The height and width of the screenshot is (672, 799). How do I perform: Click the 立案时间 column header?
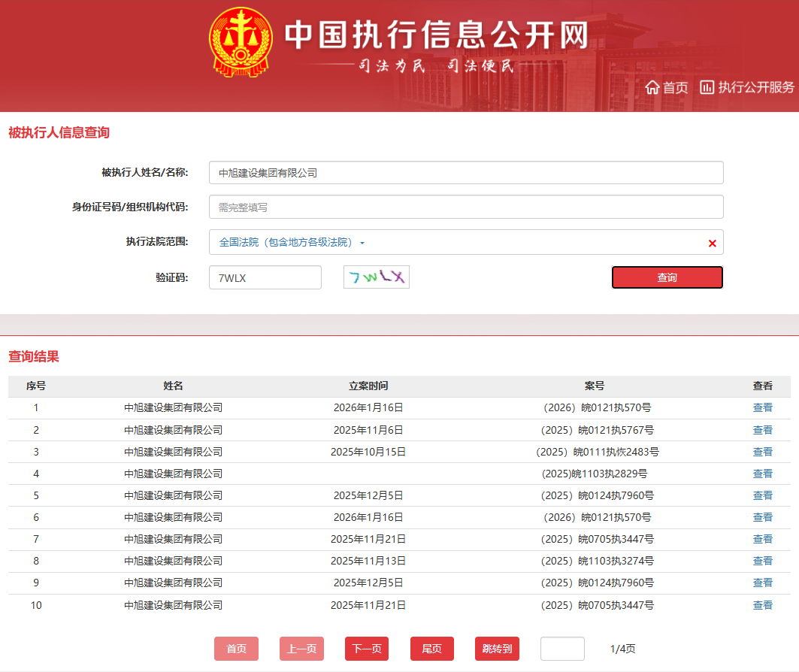[368, 386]
